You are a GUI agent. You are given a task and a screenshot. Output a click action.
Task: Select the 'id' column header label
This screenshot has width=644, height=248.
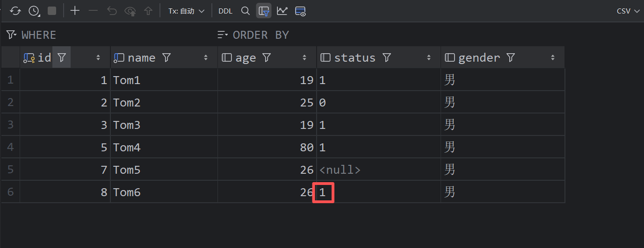pyautogui.click(x=44, y=57)
